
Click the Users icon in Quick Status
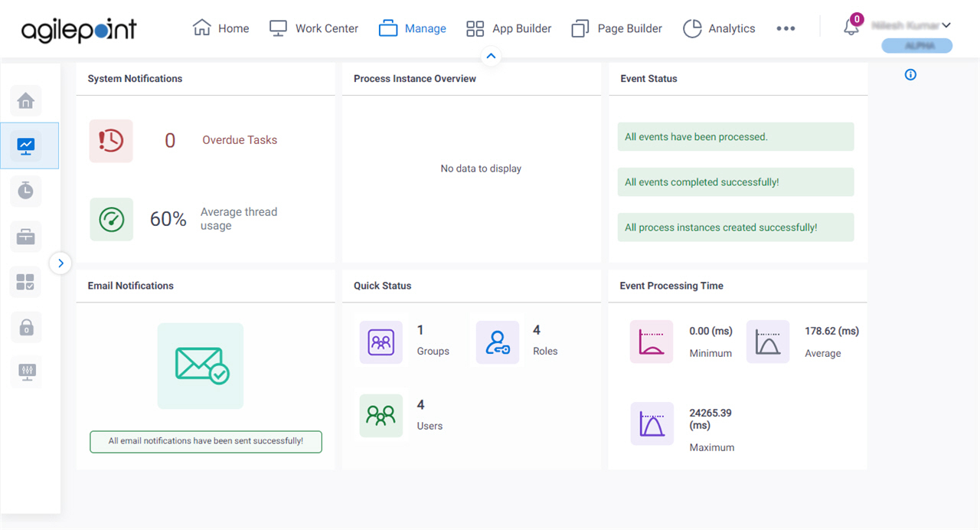(x=381, y=416)
